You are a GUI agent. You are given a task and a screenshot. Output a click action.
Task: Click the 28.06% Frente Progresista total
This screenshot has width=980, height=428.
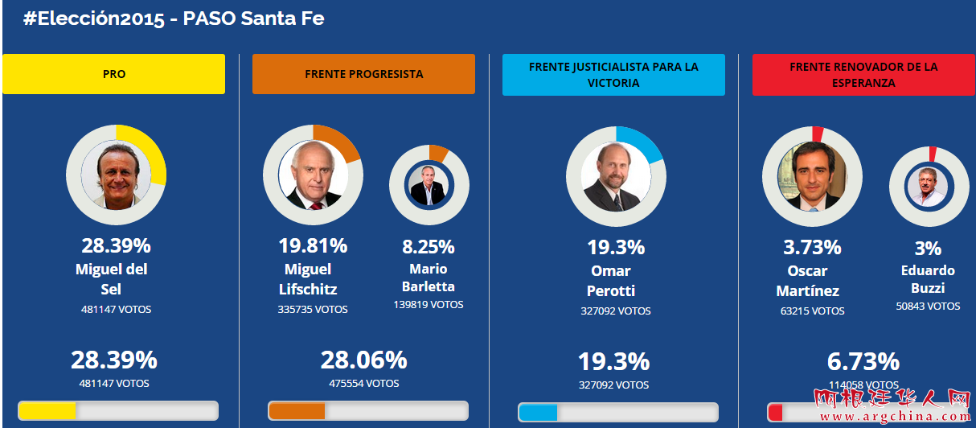point(363,360)
